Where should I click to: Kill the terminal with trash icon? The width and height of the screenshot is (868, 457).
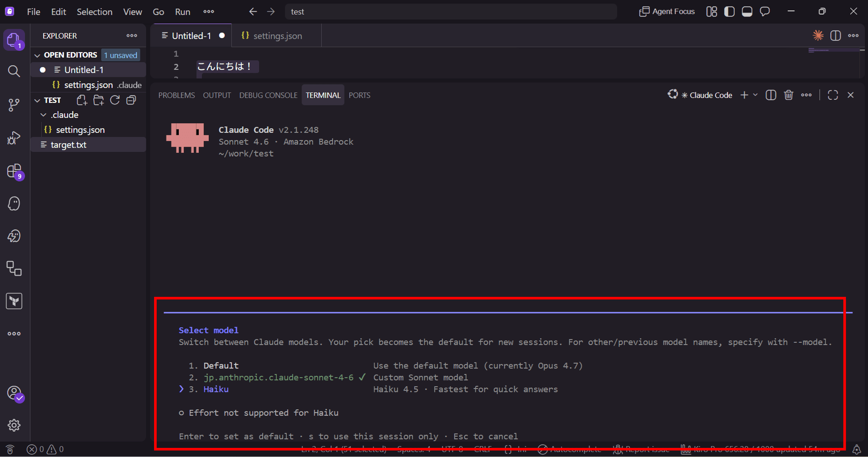789,95
